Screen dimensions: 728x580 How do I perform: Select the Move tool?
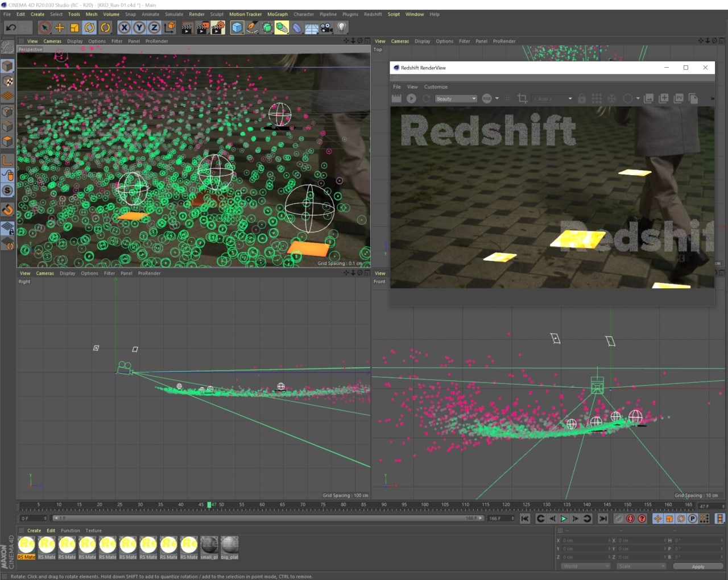(60, 27)
